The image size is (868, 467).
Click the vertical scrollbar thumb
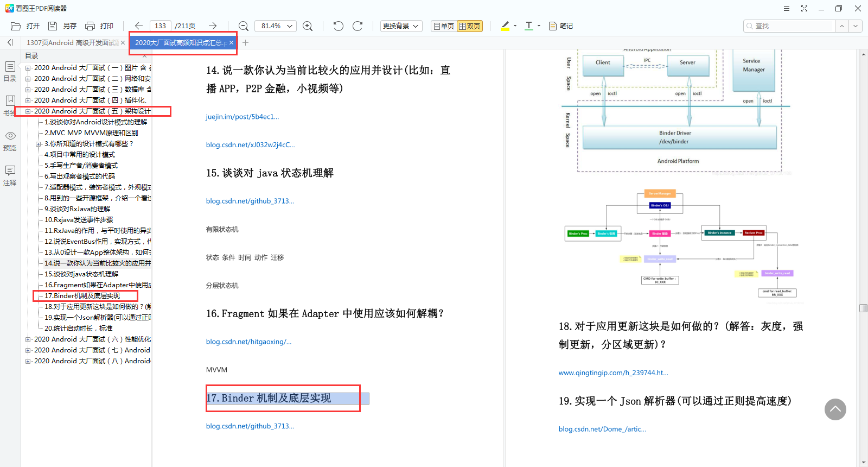pyautogui.click(x=864, y=308)
